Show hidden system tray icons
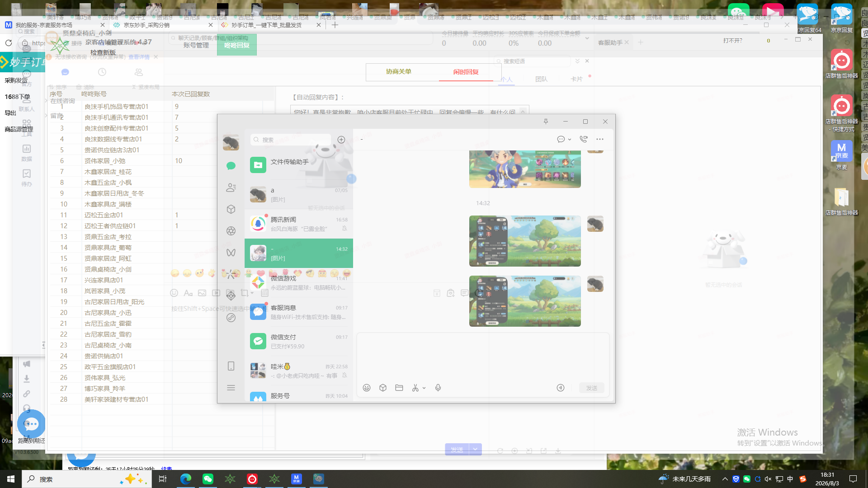Image resolution: width=868 pixels, height=488 pixels. (725, 479)
